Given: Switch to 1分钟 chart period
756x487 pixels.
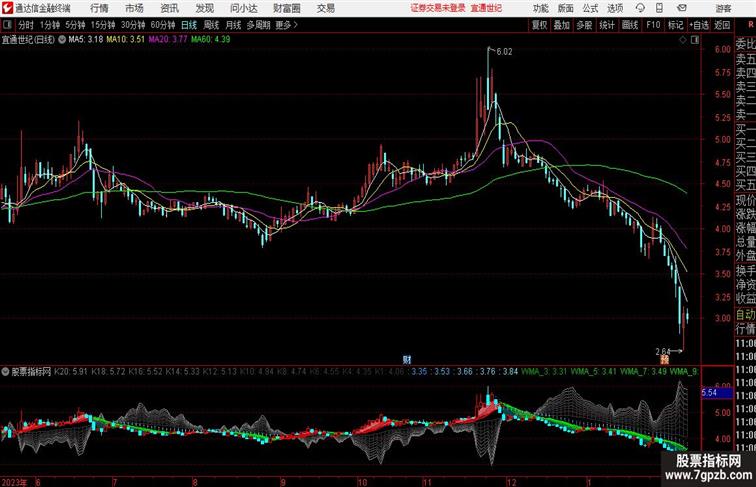Looking at the screenshot, I should pos(50,25).
